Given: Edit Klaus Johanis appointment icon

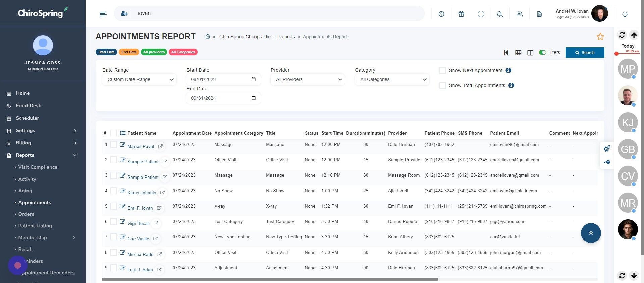Looking at the screenshot, I should pyautogui.click(x=123, y=191).
